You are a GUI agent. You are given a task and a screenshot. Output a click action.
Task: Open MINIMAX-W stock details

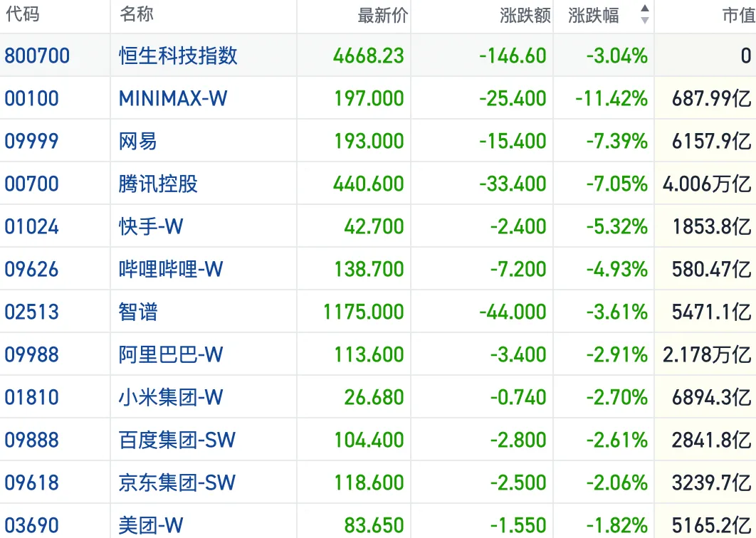(172, 98)
